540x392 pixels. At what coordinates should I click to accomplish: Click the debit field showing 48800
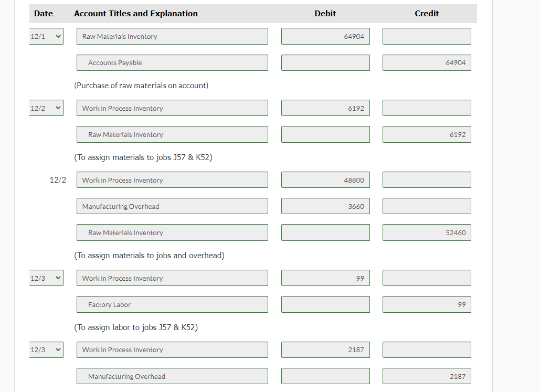(325, 180)
